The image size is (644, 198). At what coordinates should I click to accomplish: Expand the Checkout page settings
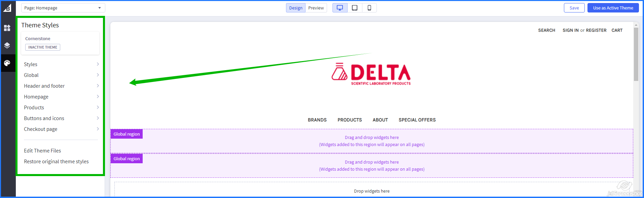tap(61, 129)
